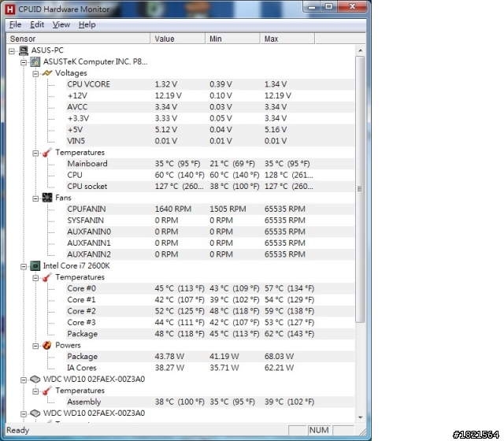Close the Hardware Monitor window

click(352, 7)
